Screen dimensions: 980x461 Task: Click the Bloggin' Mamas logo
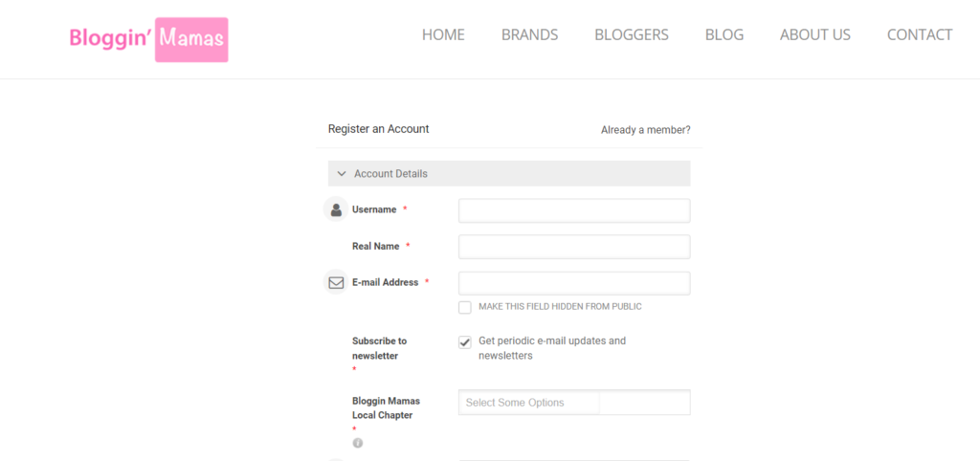(x=148, y=39)
